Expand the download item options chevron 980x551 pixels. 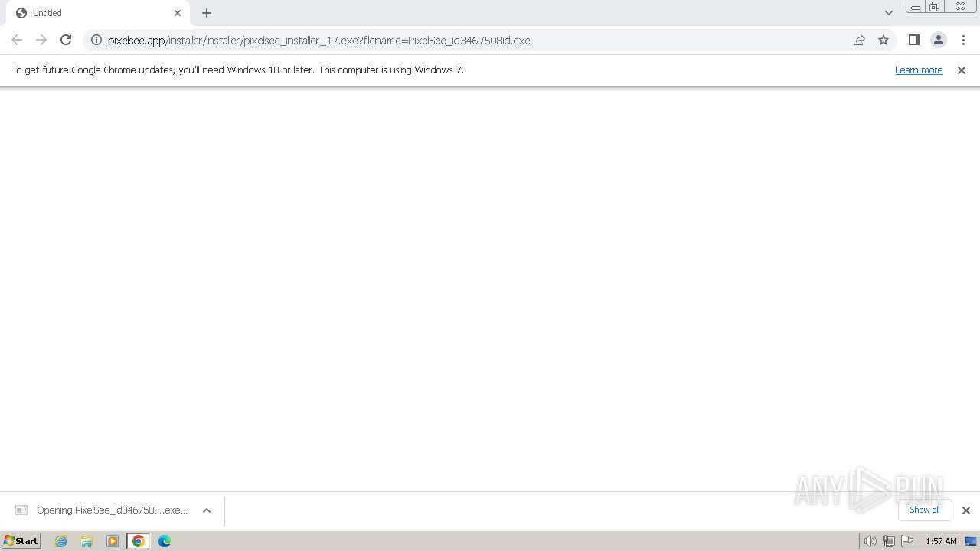pyautogui.click(x=207, y=510)
